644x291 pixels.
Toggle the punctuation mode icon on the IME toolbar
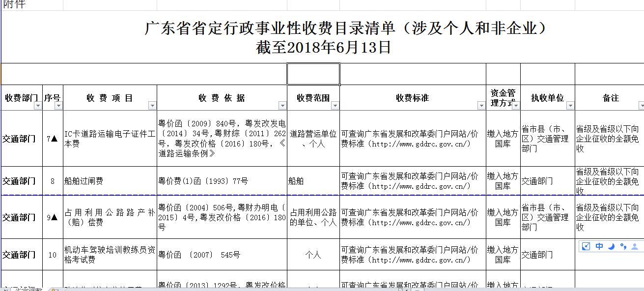tap(623, 247)
